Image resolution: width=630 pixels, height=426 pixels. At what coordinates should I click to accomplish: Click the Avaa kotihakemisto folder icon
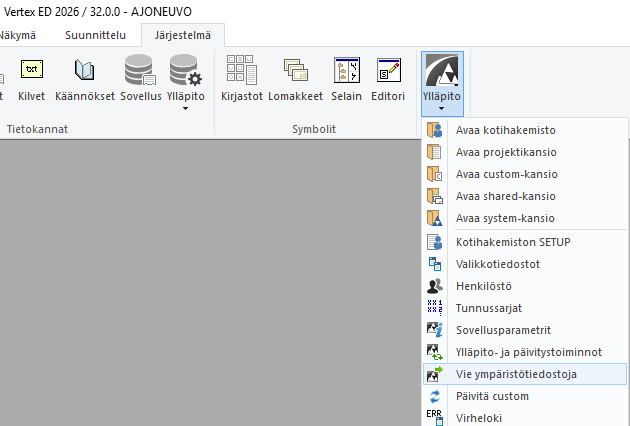click(x=434, y=130)
